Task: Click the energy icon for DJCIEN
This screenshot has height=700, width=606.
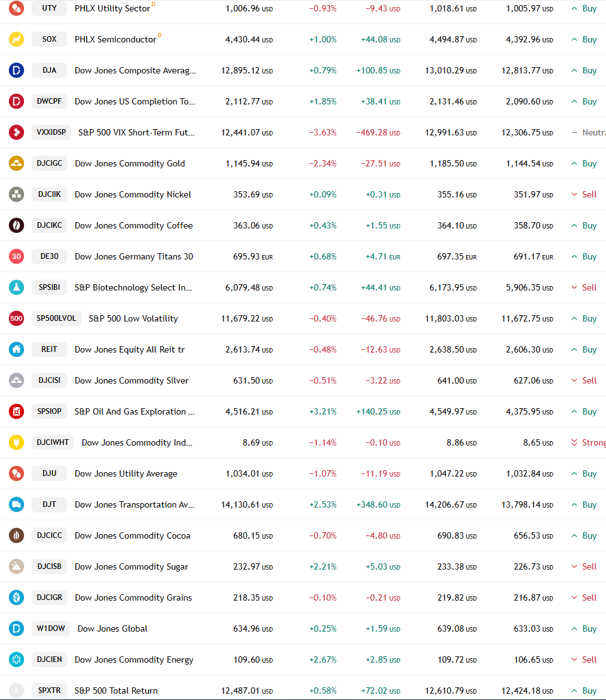Action: pyautogui.click(x=16, y=659)
